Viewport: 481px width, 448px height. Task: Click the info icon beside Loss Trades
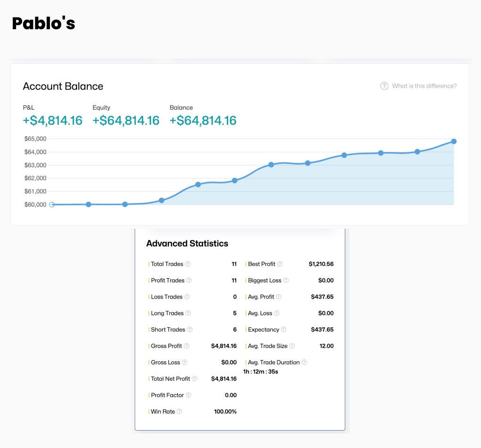[187, 297]
